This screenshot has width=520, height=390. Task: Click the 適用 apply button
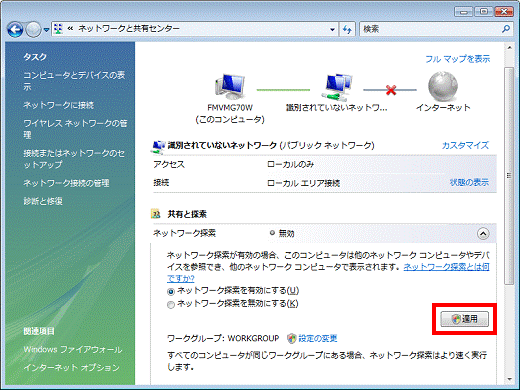click(465, 319)
